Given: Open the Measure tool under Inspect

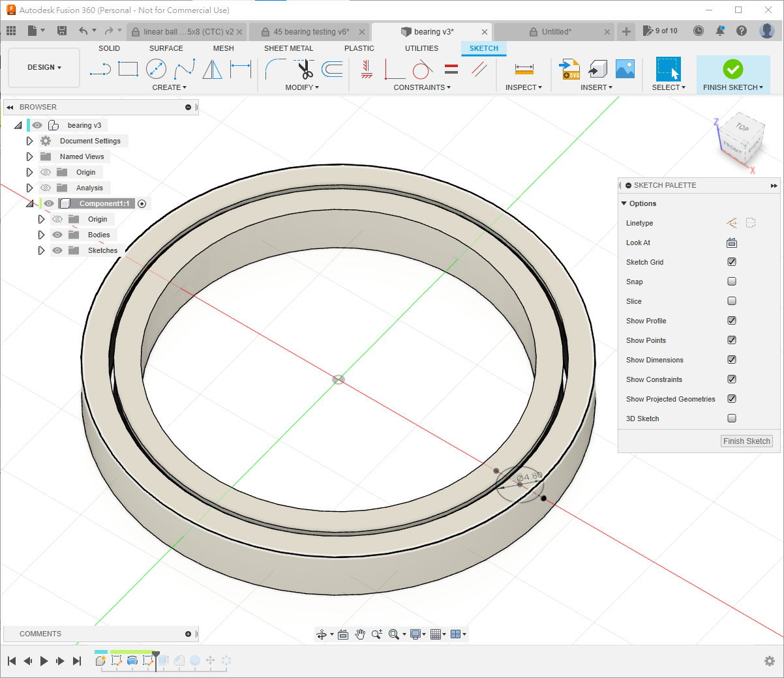Looking at the screenshot, I should [524, 69].
